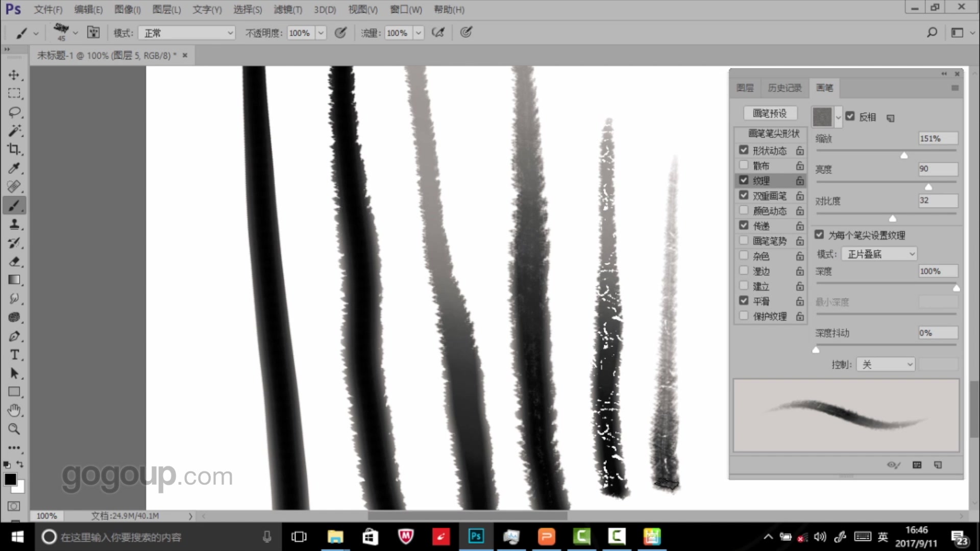The height and width of the screenshot is (551, 980).
Task: Select the Lasso tool
Action: (14, 112)
